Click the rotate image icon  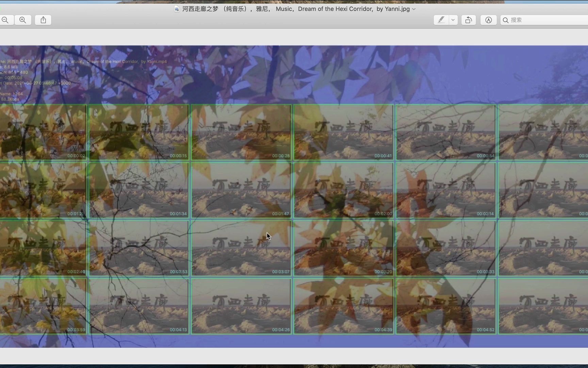point(469,20)
